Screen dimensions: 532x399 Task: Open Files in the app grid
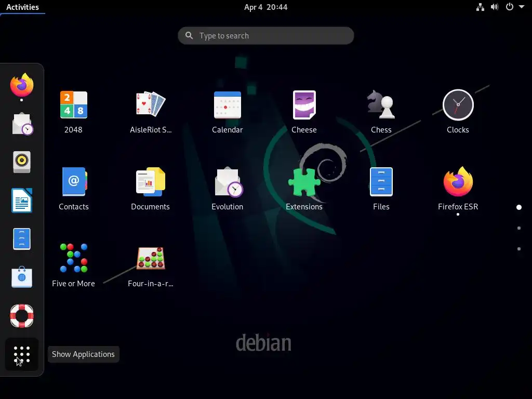point(381,181)
